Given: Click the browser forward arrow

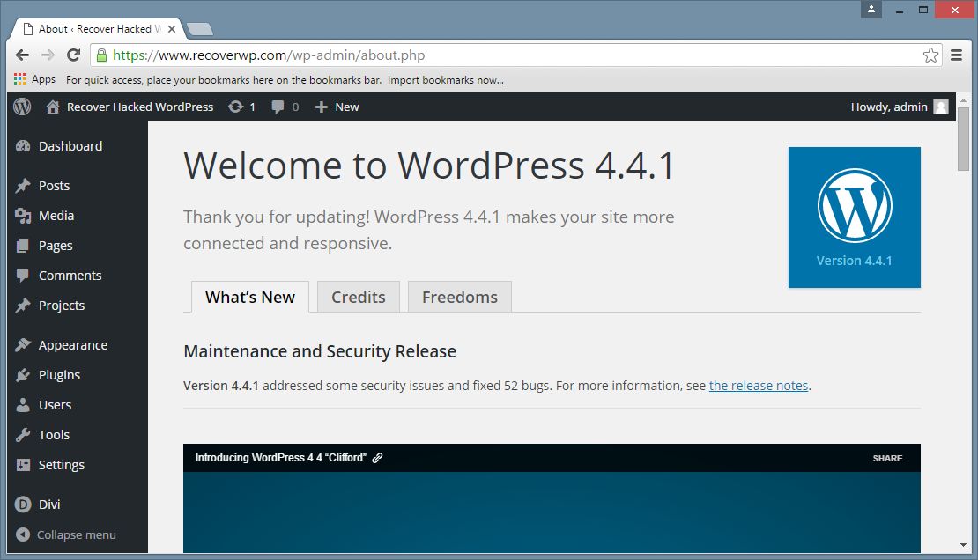Looking at the screenshot, I should (48, 55).
